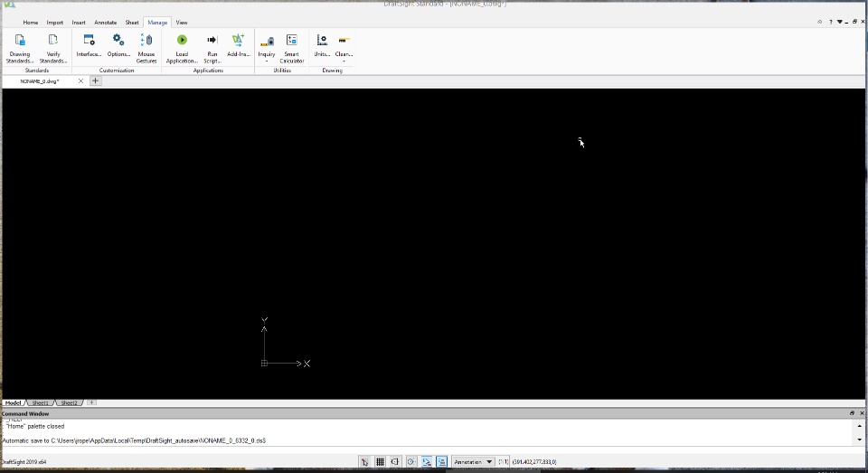Switch to the Sheet2 layout tab
Image resolution: width=868 pixels, height=473 pixels.
pyautogui.click(x=70, y=402)
